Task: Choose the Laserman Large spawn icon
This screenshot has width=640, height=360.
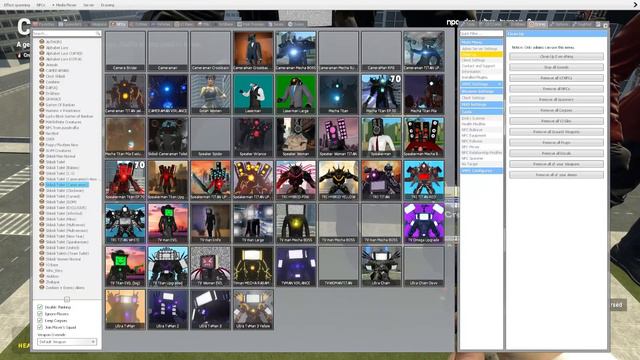Action: pyautogui.click(x=296, y=94)
